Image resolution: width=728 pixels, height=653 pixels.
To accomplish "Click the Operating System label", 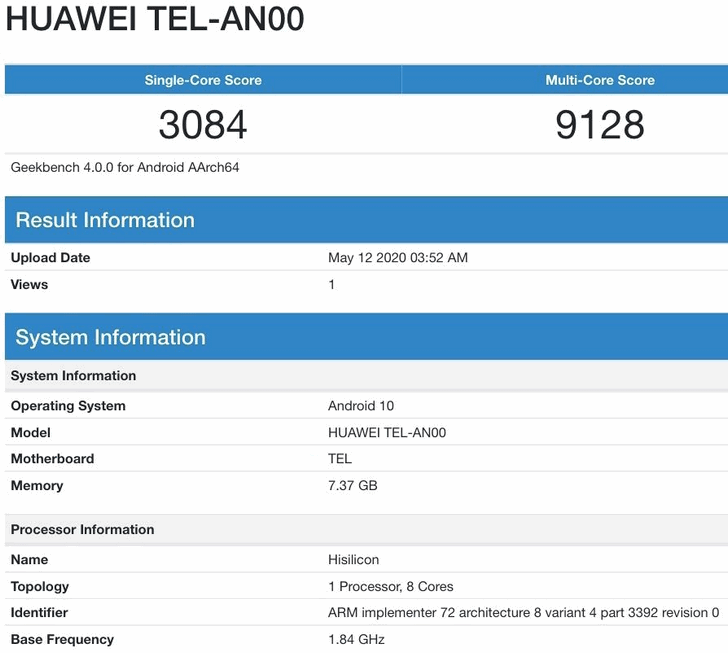I will 68,405.
